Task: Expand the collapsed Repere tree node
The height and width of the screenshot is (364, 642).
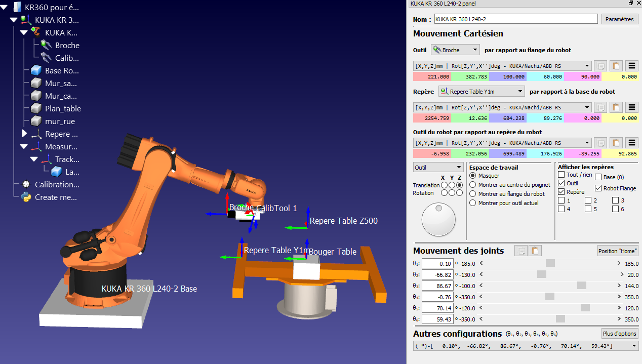Action: (x=24, y=134)
